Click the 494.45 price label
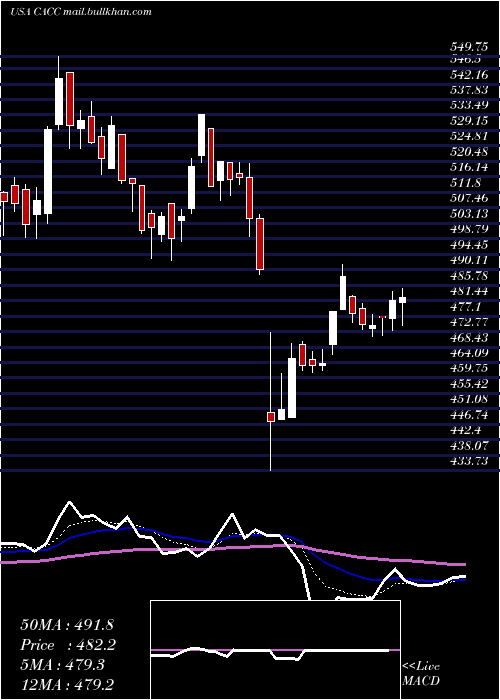Viewport: 500px width, 700px height. pos(468,244)
